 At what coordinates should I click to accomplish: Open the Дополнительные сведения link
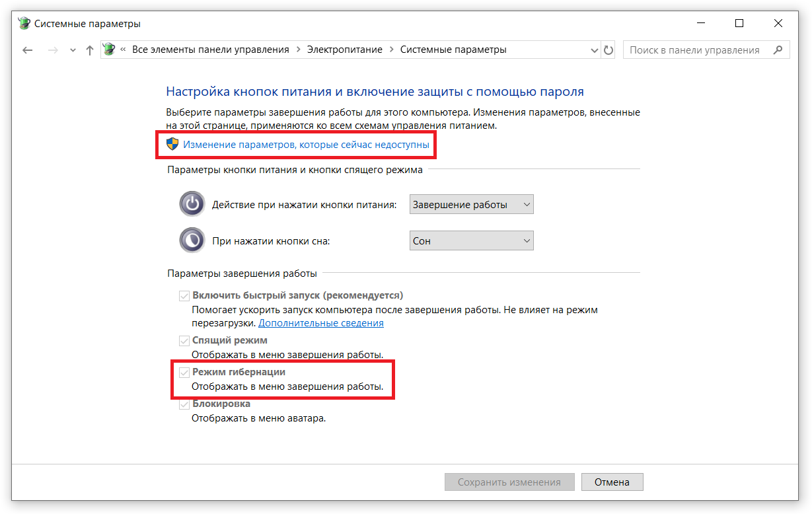320,323
